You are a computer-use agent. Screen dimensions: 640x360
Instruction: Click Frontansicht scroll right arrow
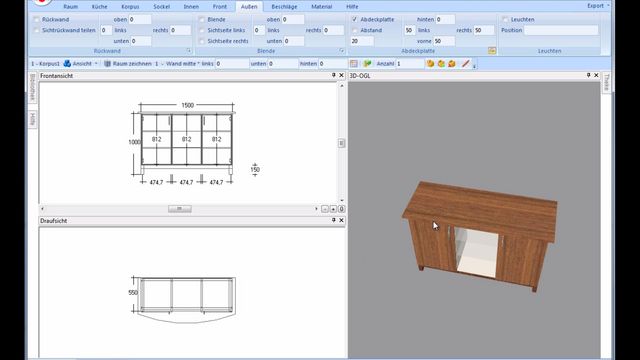point(316,209)
